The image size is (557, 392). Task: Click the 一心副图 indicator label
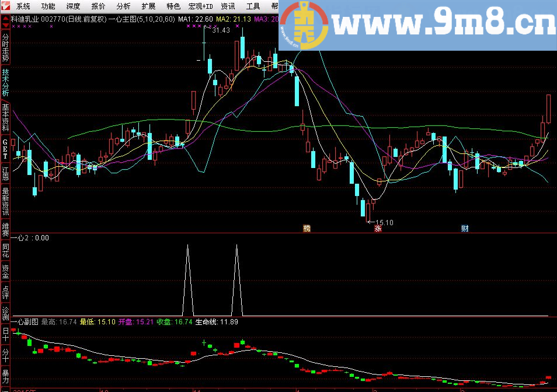(25, 321)
